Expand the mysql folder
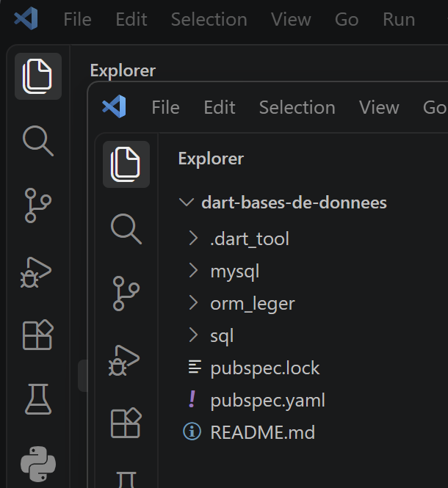 click(193, 271)
